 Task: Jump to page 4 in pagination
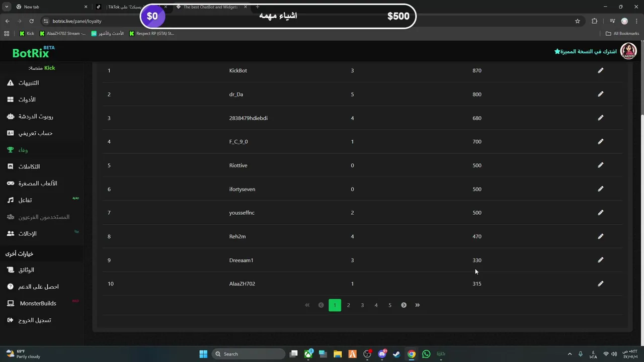click(x=376, y=305)
